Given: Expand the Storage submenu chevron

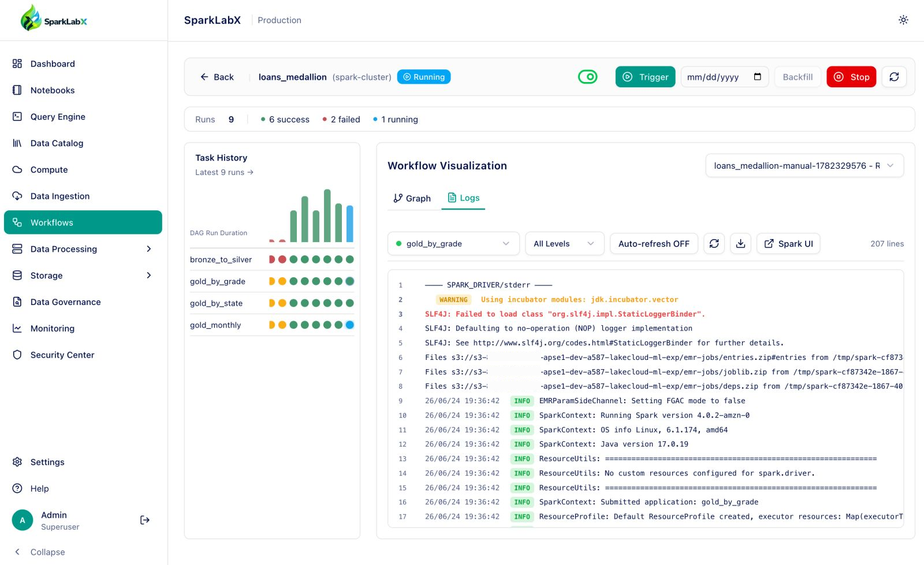Looking at the screenshot, I should pyautogui.click(x=149, y=276).
